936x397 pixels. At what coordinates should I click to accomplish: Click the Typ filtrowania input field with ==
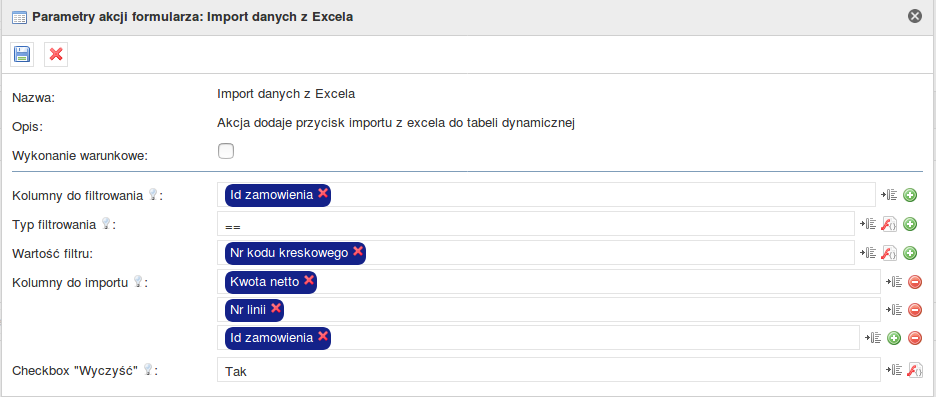[535, 224]
